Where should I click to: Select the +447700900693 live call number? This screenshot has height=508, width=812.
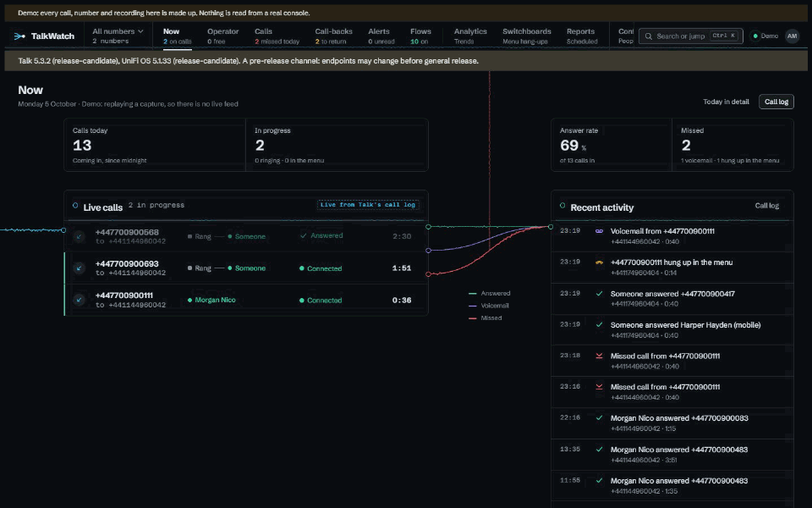tap(127, 264)
